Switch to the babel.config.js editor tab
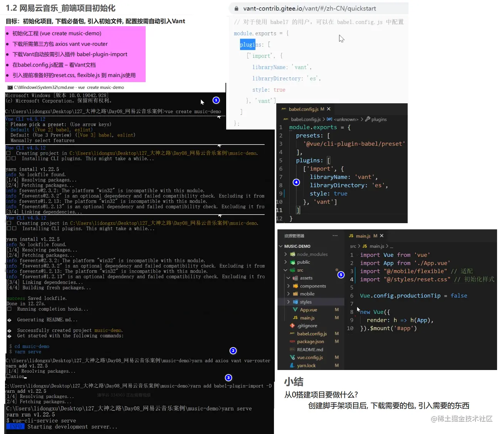This screenshot has width=504, height=434. (306, 109)
